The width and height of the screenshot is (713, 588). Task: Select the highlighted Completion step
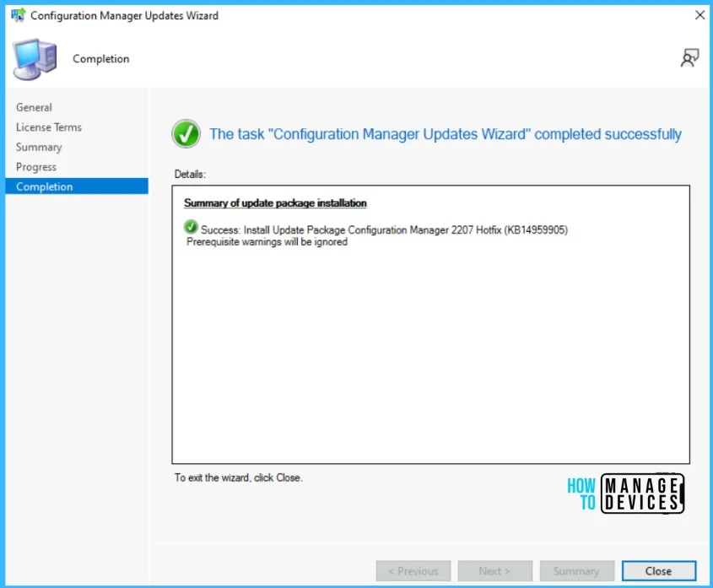point(77,186)
